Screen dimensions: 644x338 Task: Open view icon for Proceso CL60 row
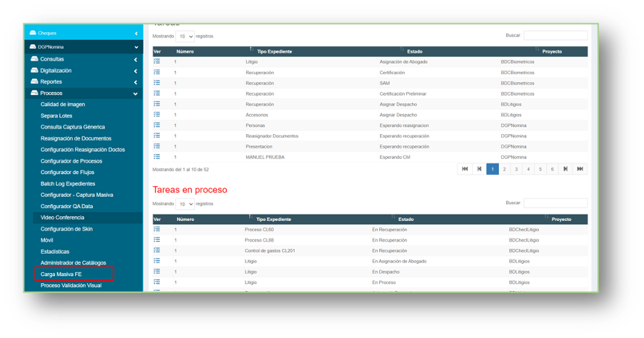pyautogui.click(x=157, y=230)
